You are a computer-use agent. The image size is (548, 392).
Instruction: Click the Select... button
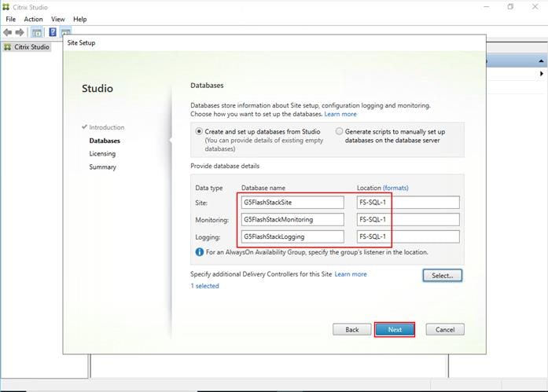coord(443,276)
